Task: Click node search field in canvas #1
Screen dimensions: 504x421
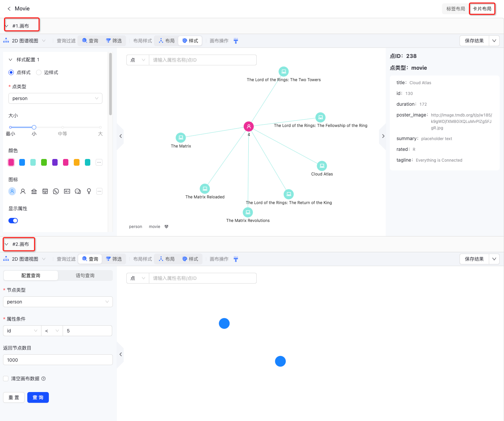Action: (x=203, y=60)
